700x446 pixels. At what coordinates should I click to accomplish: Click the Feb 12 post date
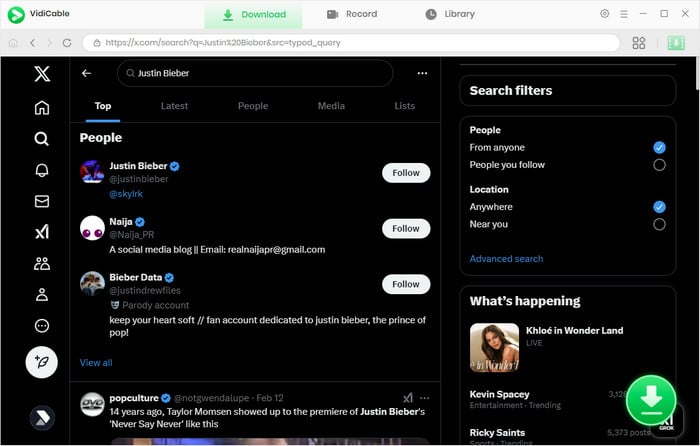[x=270, y=398]
